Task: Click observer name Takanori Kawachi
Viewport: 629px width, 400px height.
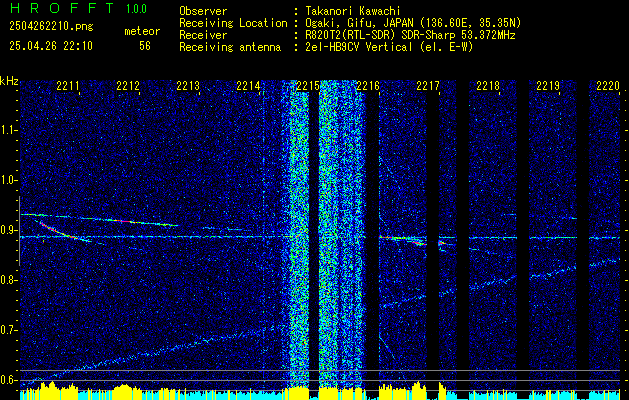Action: (353, 11)
